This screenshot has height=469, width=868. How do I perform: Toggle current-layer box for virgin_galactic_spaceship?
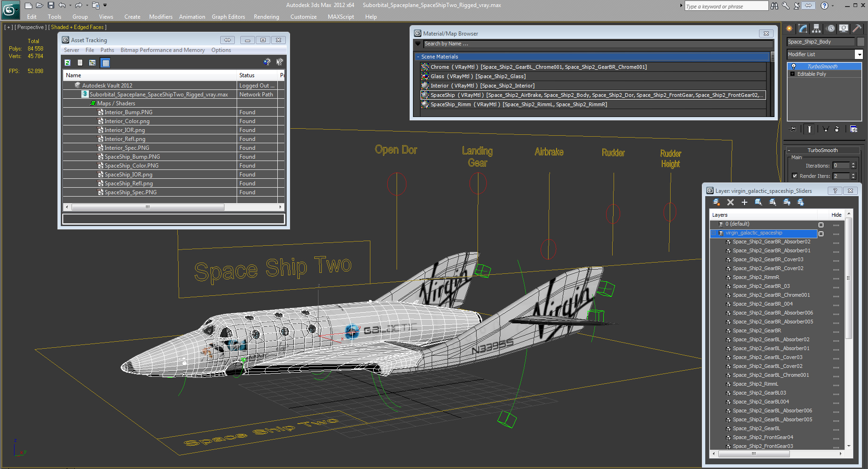[821, 234]
